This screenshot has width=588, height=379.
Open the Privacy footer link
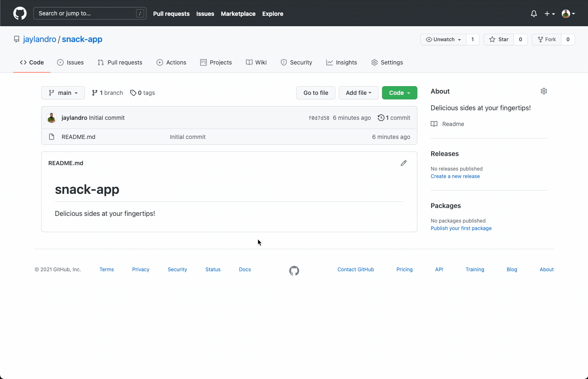tap(141, 270)
